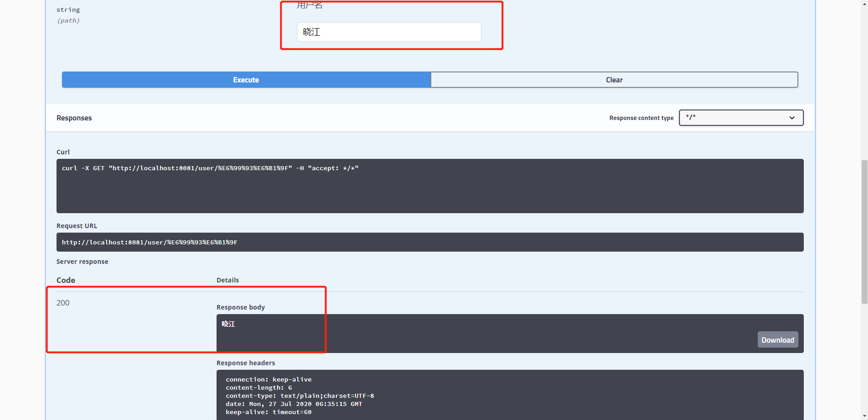The image size is (868, 420).
Task: Click the 200 status code
Action: pyautogui.click(x=63, y=303)
